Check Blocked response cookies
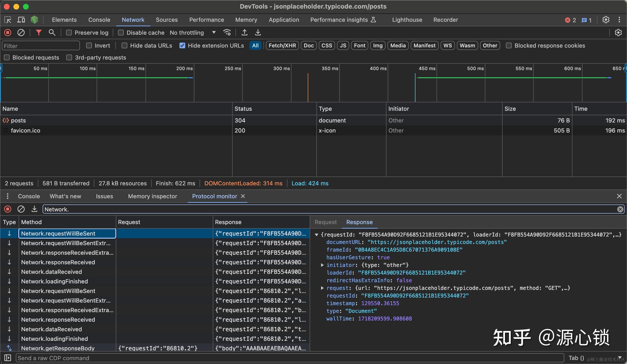The height and width of the screenshot is (364, 627). 509,45
